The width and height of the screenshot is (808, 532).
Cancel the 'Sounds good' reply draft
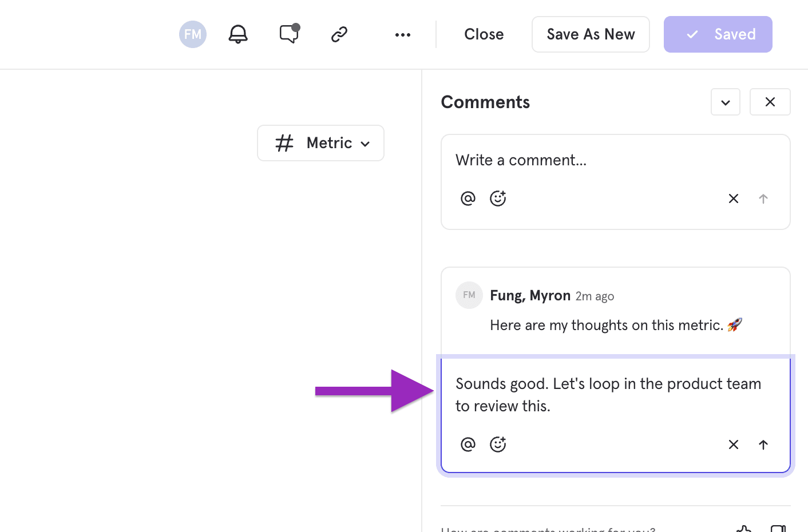(x=734, y=444)
